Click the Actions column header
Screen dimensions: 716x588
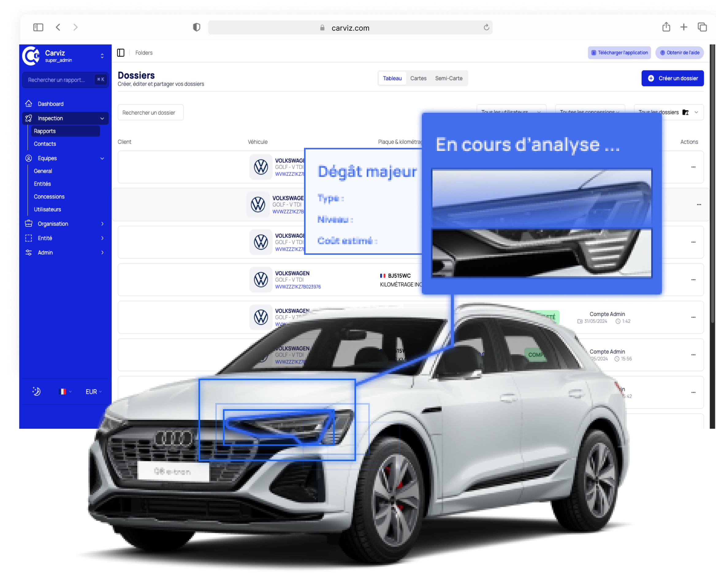point(689,142)
